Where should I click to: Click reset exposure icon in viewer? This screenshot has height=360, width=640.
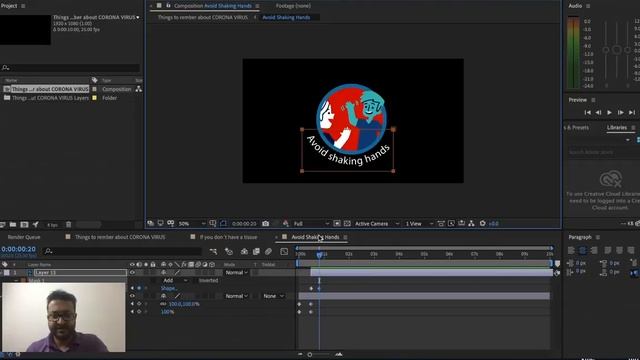point(482,223)
